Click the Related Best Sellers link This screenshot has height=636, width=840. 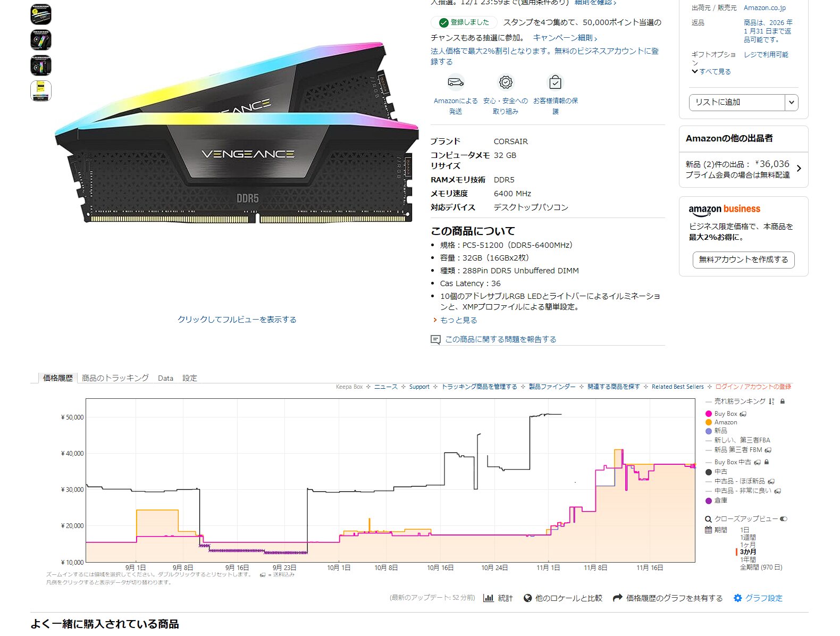coord(677,387)
